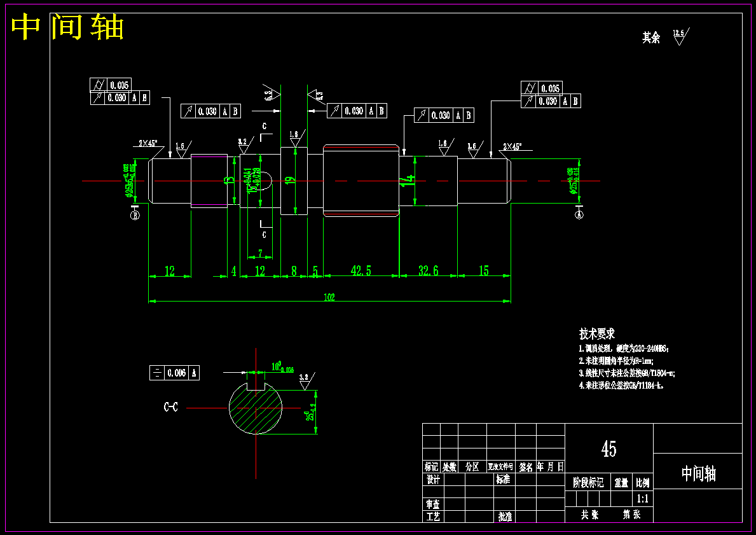Select the 年 月 日 date header

(551, 466)
